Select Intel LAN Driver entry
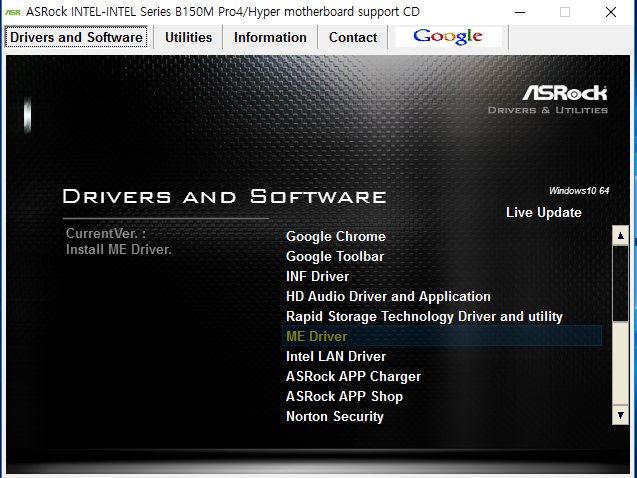The image size is (637, 478). click(x=335, y=357)
